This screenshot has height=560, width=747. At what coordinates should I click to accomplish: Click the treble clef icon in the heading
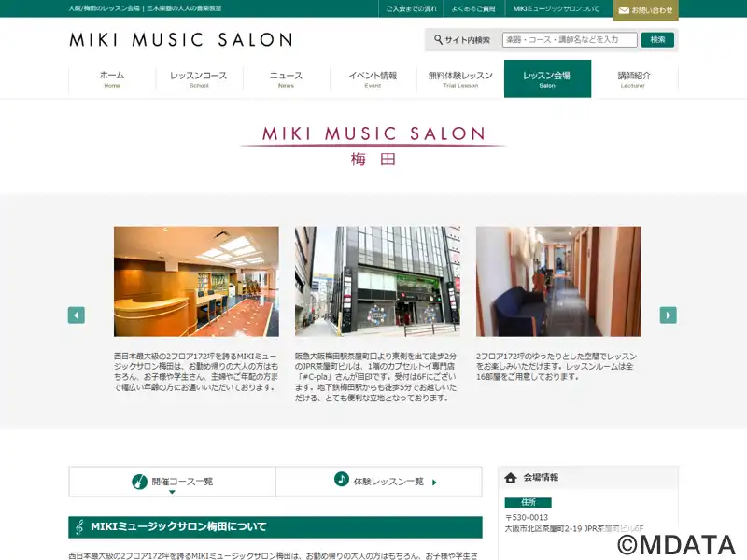coord(79,527)
